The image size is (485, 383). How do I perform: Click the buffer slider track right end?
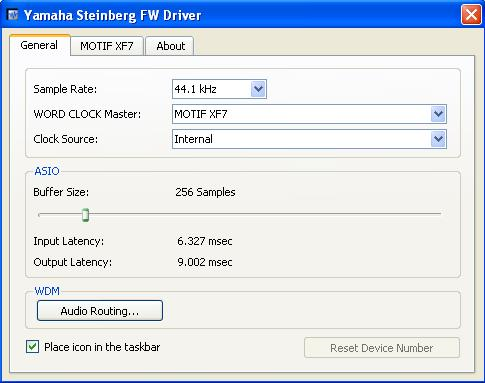[x=439, y=214]
